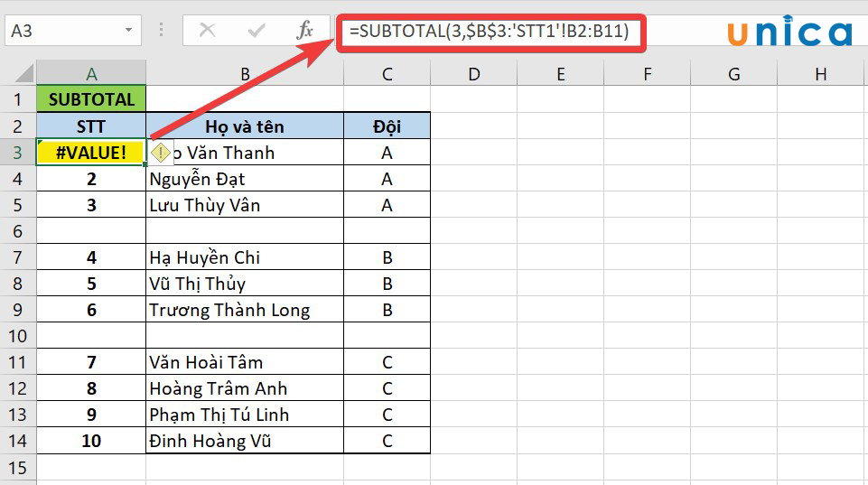The height and width of the screenshot is (485, 868).
Task: Select column C header
Action: pyautogui.click(x=387, y=73)
